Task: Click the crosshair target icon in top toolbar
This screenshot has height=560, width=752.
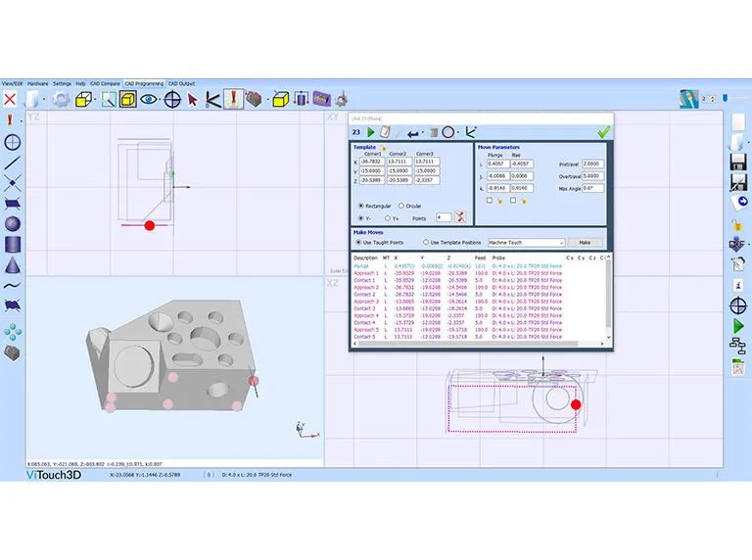Action: [x=172, y=99]
